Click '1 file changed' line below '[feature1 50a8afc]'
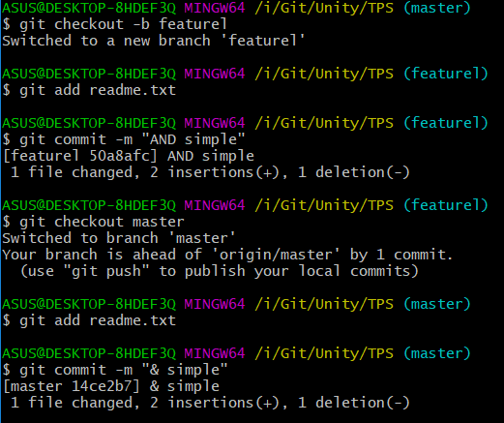This screenshot has width=504, height=423. pyautogui.click(x=210, y=172)
